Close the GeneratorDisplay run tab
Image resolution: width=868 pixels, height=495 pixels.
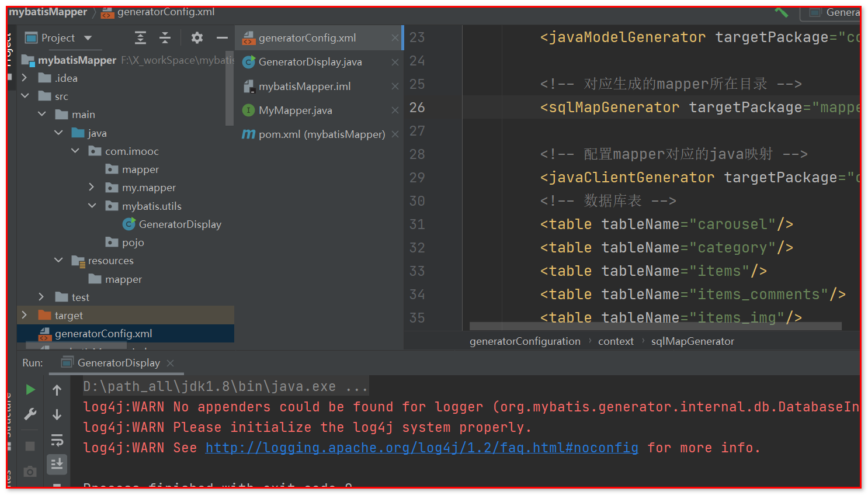click(171, 364)
